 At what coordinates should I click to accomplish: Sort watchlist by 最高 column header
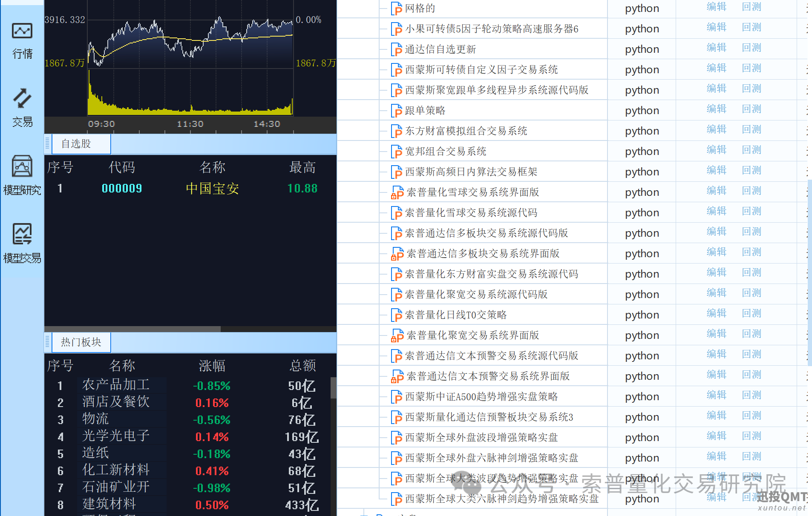pyautogui.click(x=302, y=167)
